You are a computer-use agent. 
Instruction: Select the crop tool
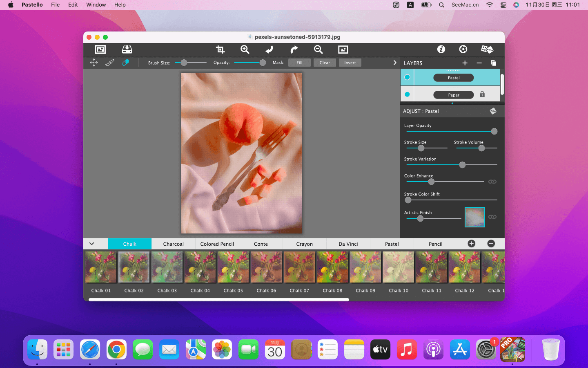click(220, 49)
